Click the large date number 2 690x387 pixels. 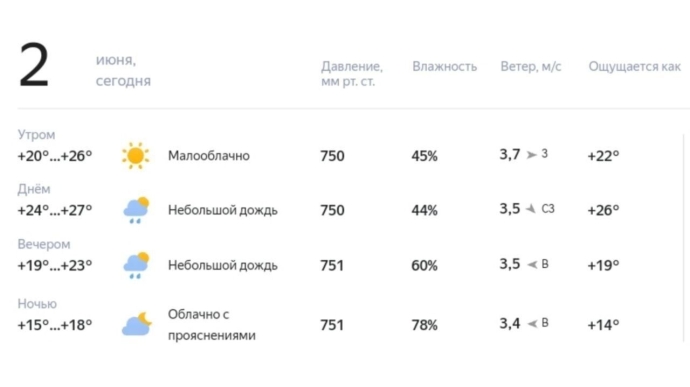click(x=33, y=66)
